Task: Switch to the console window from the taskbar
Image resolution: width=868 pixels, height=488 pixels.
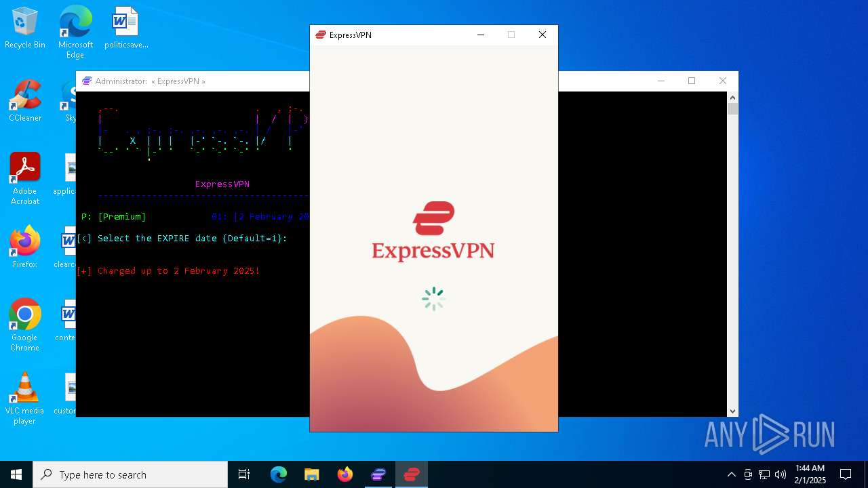Action: click(378, 474)
